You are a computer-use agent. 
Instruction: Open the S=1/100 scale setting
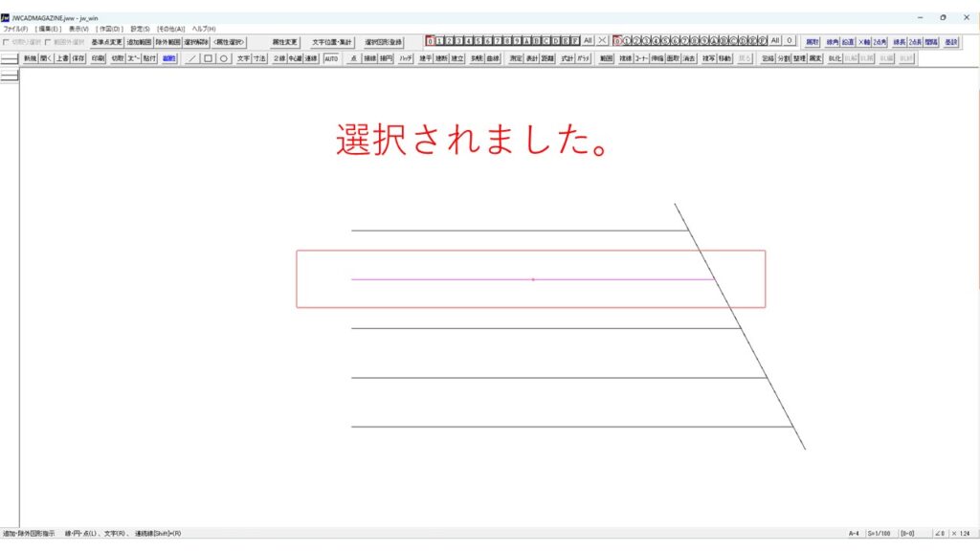pos(879,533)
